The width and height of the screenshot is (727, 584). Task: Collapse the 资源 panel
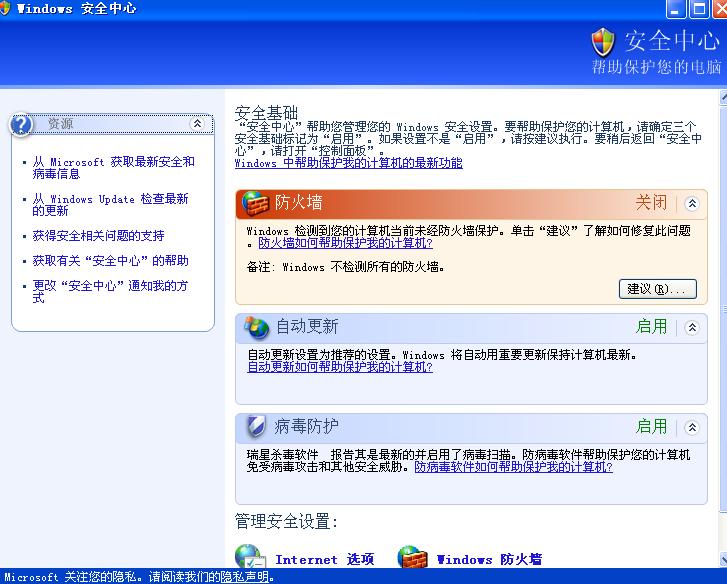point(198,123)
